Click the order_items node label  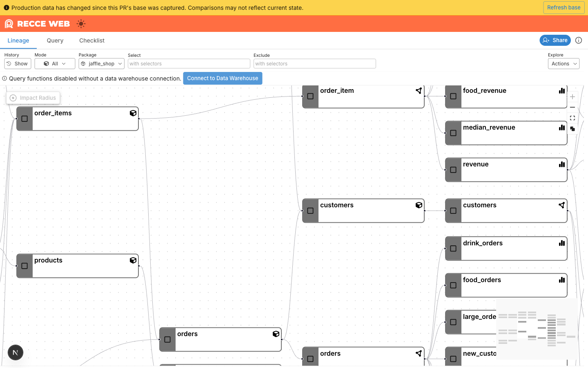pos(53,113)
